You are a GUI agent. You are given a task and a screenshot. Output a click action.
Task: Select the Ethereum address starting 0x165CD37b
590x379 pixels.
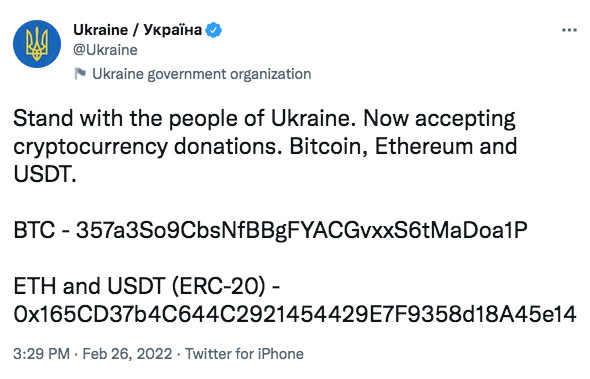click(295, 314)
